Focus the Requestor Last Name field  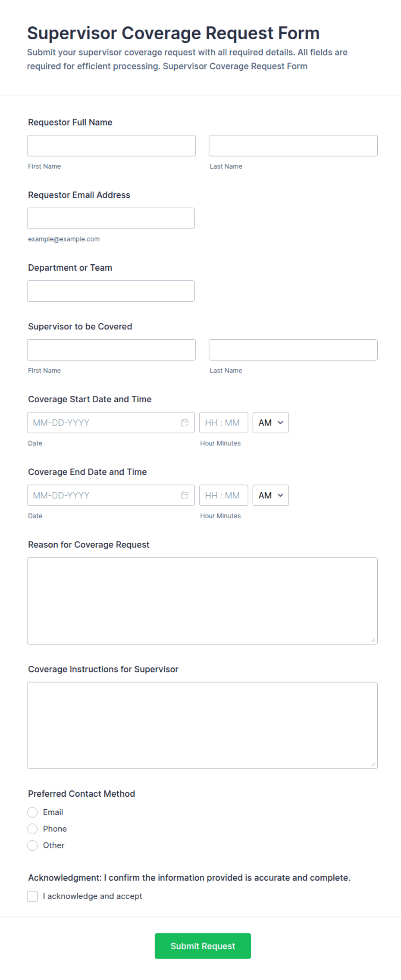coord(293,146)
